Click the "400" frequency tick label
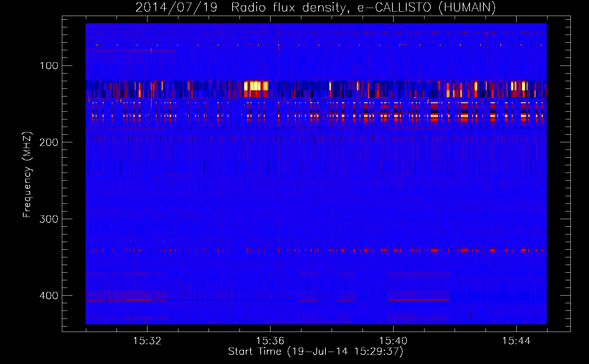 click(49, 295)
